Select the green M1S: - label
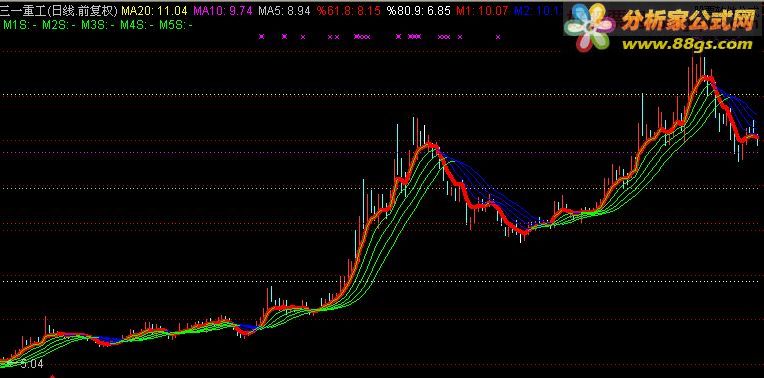 pyautogui.click(x=20, y=25)
